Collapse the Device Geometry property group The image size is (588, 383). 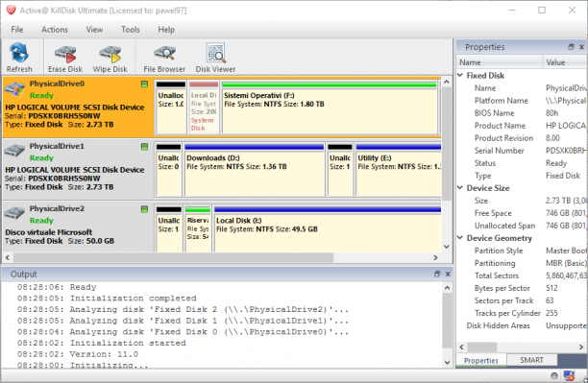click(x=460, y=238)
